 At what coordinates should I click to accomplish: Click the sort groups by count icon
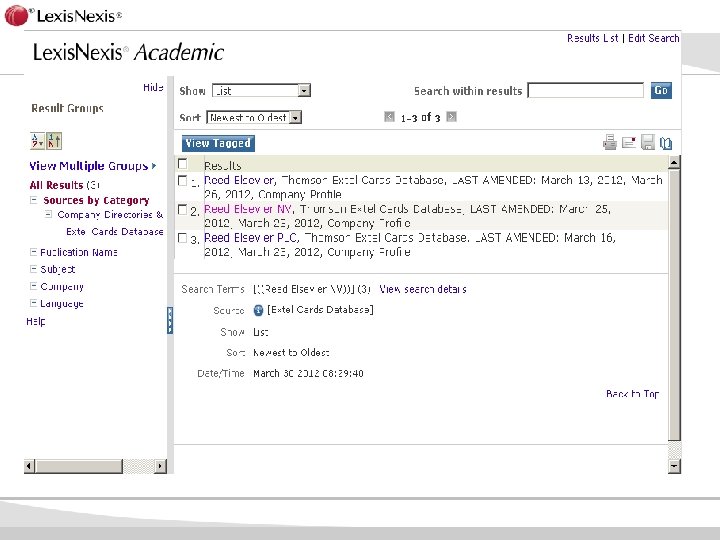point(54,141)
